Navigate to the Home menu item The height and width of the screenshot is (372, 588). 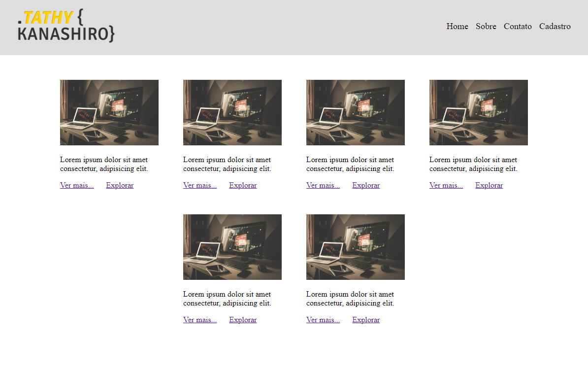(x=457, y=27)
